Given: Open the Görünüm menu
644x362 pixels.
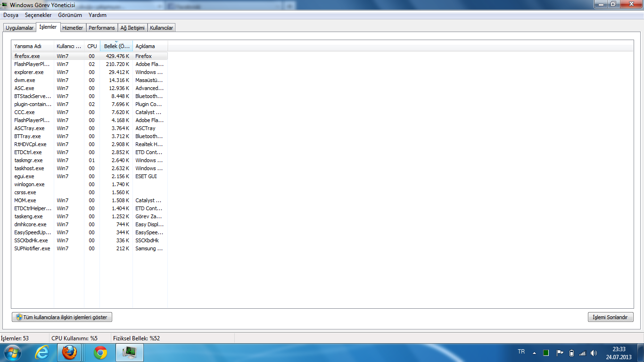Looking at the screenshot, I should [x=70, y=15].
